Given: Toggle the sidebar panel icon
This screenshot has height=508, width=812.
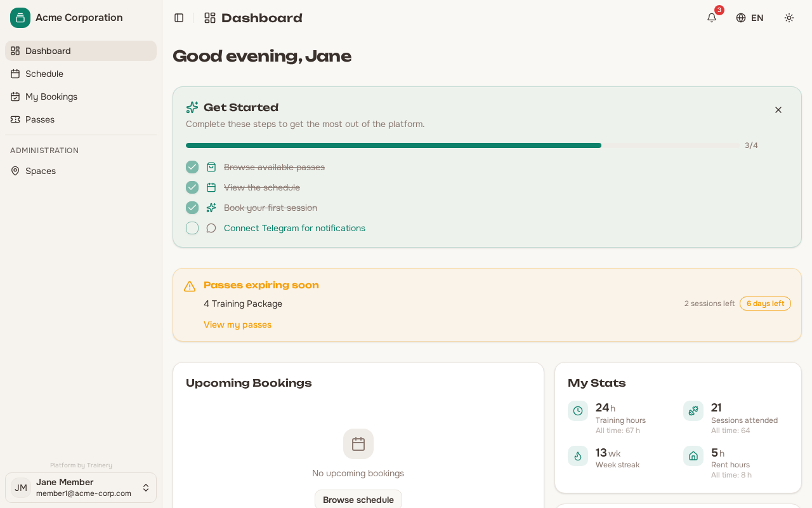Looking at the screenshot, I should [179, 18].
